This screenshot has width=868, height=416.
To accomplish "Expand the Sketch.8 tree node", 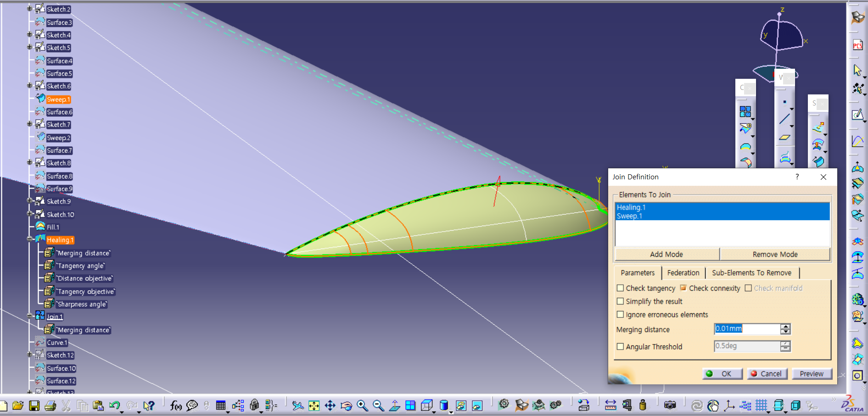I will [x=29, y=162].
